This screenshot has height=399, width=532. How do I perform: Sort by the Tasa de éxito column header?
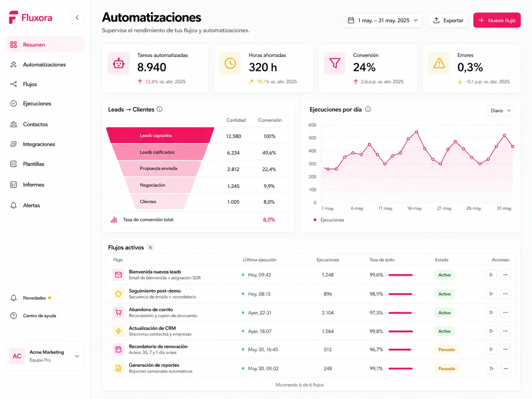382,260
